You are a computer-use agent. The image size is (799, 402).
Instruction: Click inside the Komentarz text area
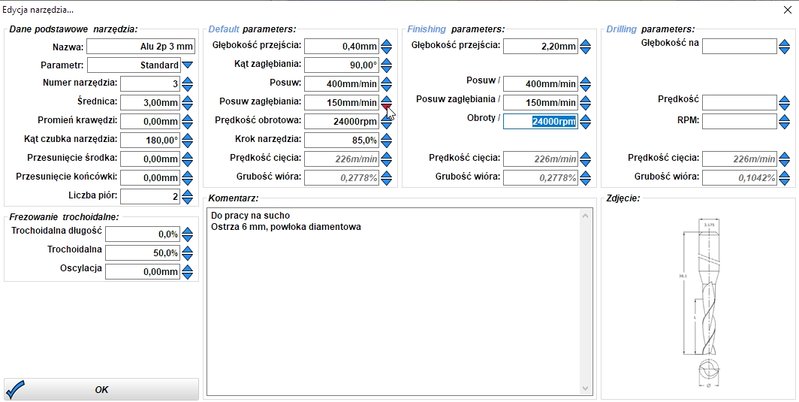coord(394,301)
